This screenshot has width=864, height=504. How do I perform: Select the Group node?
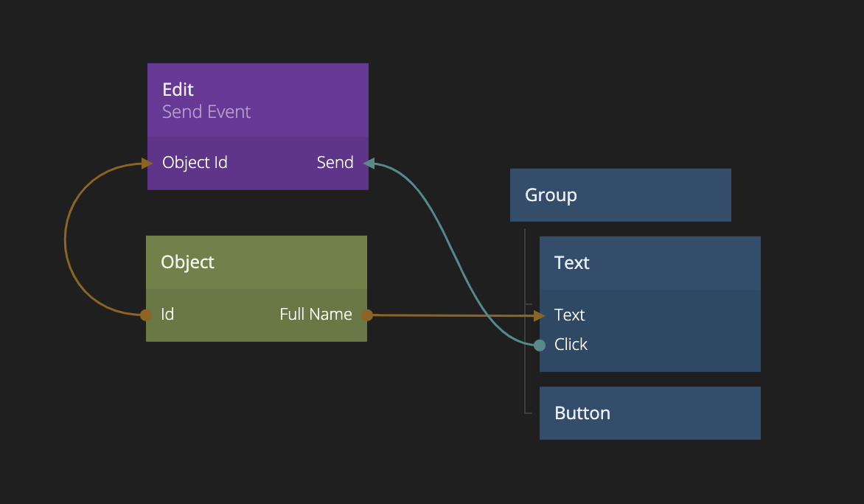pyautogui.click(x=620, y=195)
